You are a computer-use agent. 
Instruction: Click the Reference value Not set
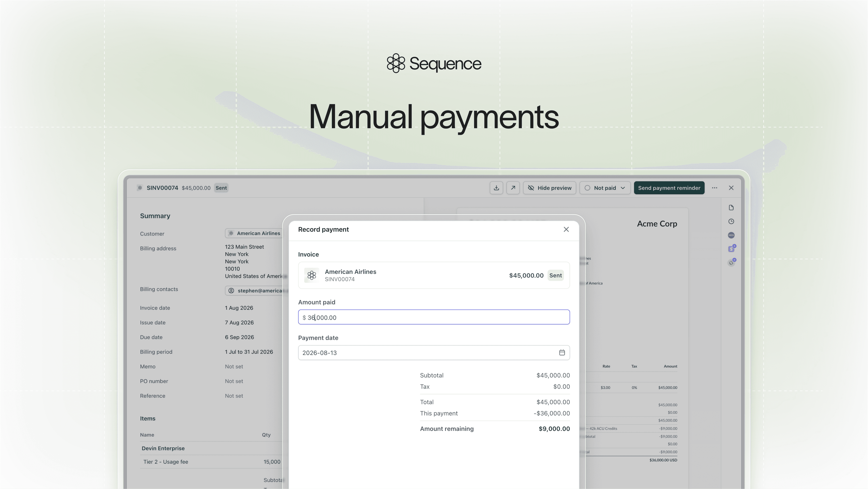click(x=234, y=396)
